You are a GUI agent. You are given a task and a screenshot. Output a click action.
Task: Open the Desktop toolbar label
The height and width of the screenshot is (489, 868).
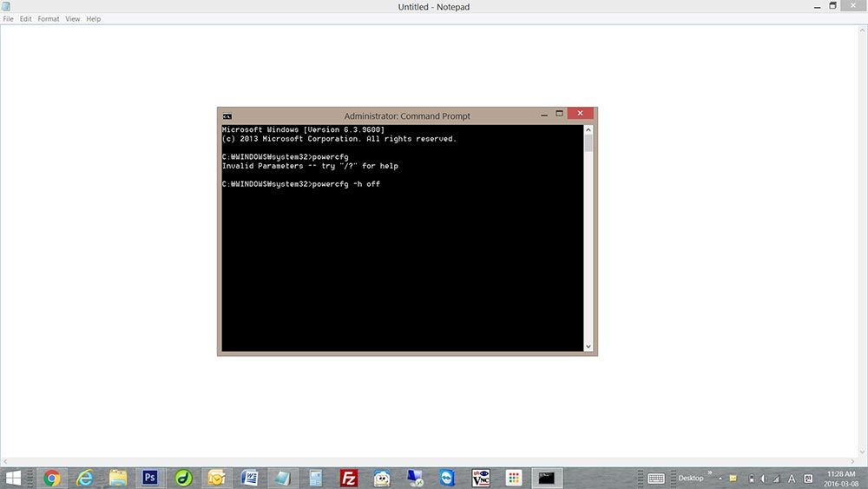pyautogui.click(x=691, y=478)
